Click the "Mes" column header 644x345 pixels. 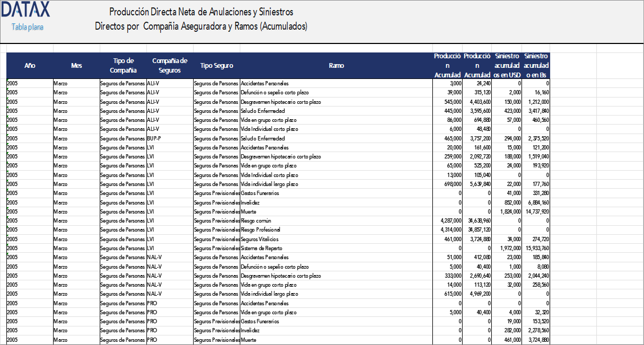(x=76, y=65)
